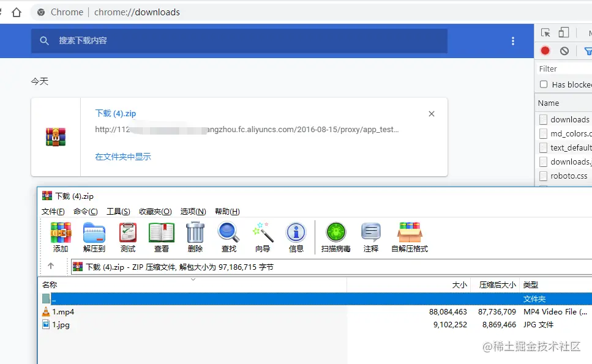Click the image icon of 1.jpg
Image resolution: width=592 pixels, height=364 pixels.
[46, 324]
